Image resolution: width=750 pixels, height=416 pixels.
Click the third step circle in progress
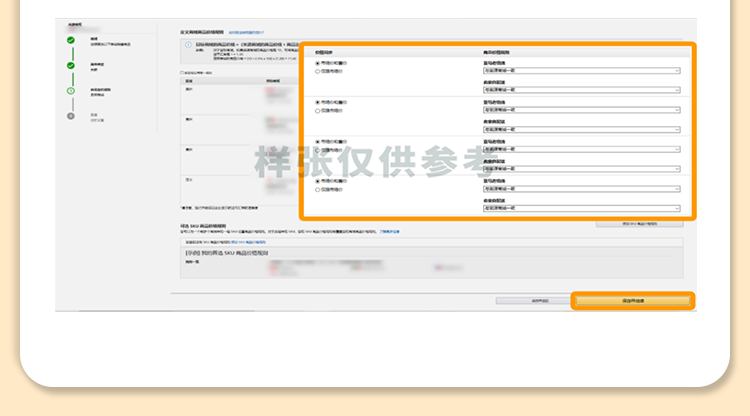71,91
